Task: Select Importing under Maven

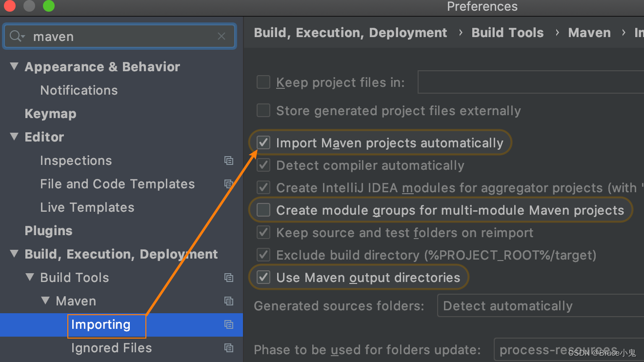Action: (x=101, y=325)
